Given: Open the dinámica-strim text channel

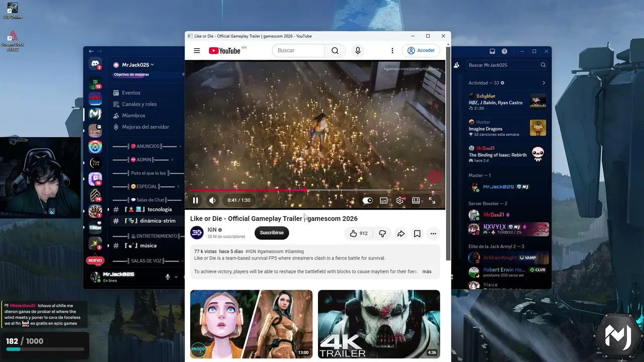Looking at the screenshot, I should [148, 221].
